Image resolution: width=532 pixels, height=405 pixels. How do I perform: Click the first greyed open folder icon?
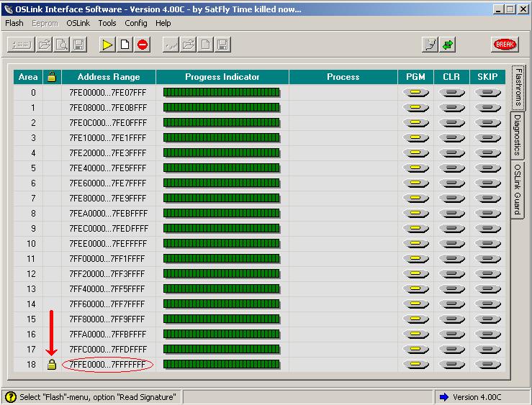(44, 45)
